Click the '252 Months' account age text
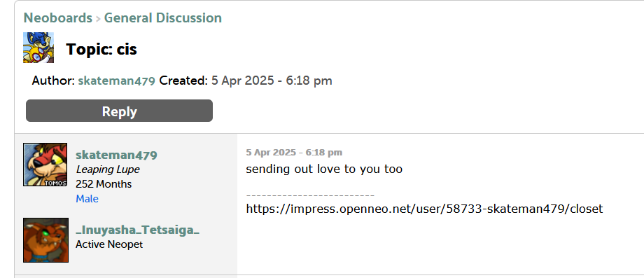 (x=104, y=184)
